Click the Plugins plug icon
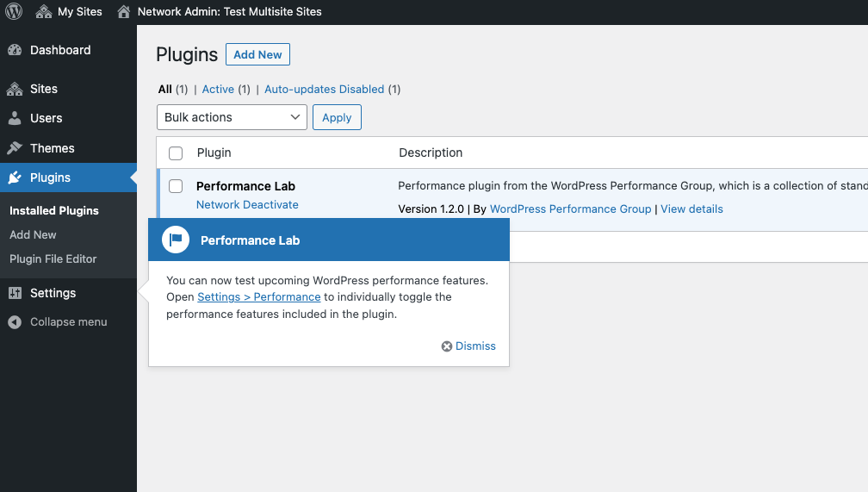The width and height of the screenshot is (868, 492). tap(15, 177)
